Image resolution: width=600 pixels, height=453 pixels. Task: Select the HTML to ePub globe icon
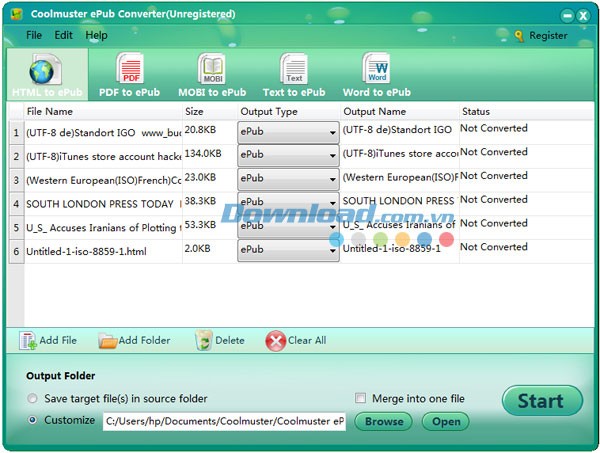coord(45,70)
